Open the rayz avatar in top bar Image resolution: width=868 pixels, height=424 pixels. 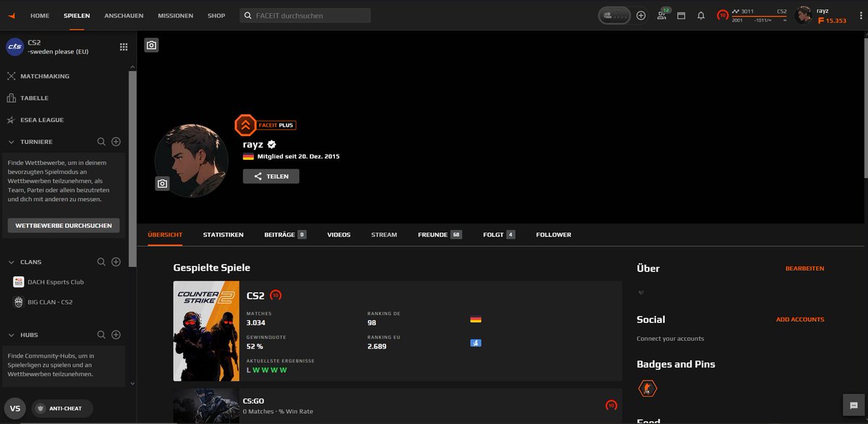803,14
